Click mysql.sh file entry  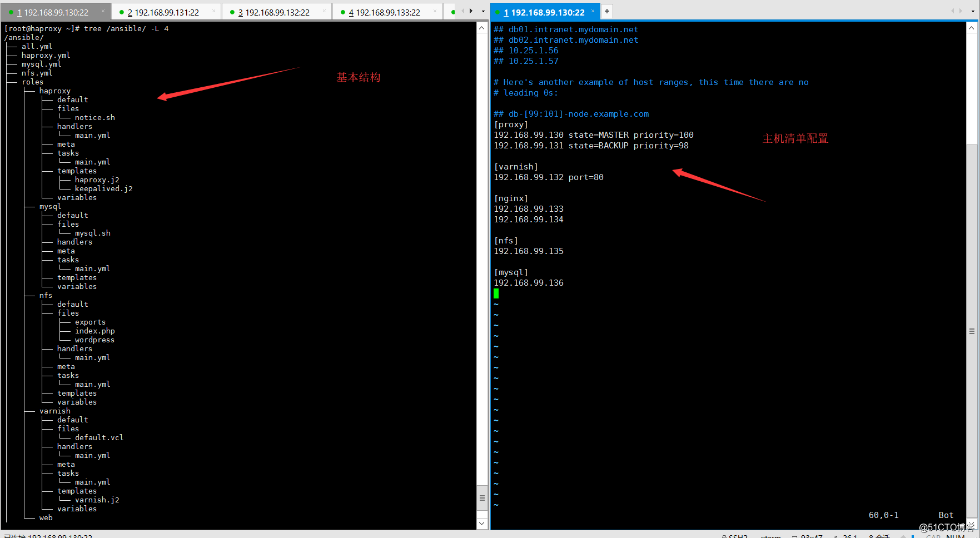93,233
